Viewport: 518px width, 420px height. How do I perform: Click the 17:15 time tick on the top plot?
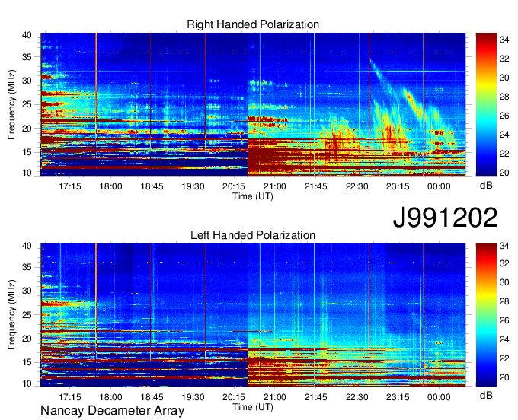(70, 186)
